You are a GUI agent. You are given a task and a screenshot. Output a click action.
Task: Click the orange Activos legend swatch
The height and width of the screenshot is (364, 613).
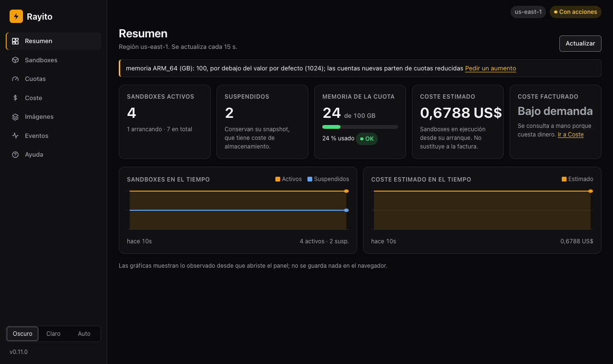click(278, 179)
